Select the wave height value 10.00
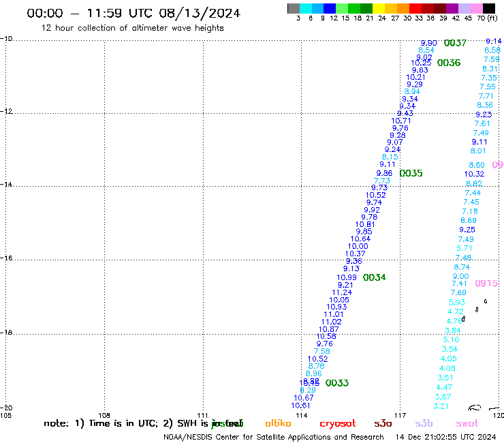Image resolution: width=504 pixels, height=443 pixels. point(358,247)
